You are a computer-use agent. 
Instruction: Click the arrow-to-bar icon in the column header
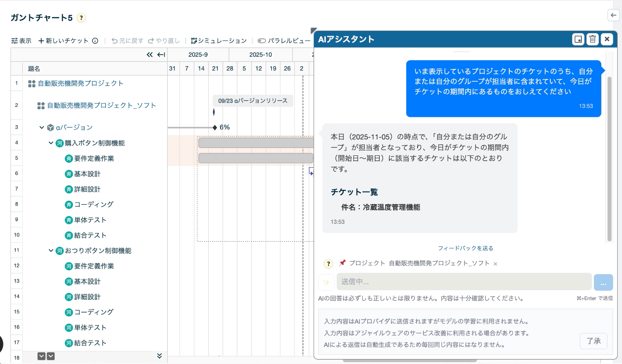(x=161, y=55)
